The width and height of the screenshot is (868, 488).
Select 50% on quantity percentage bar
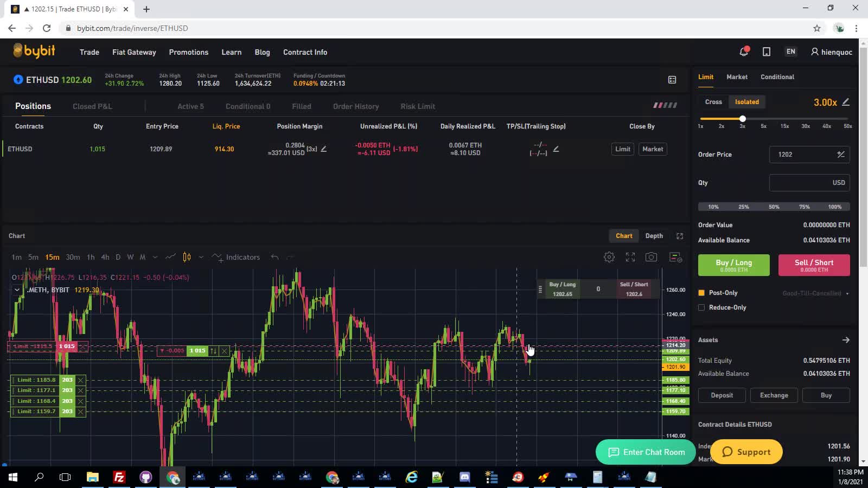774,207
